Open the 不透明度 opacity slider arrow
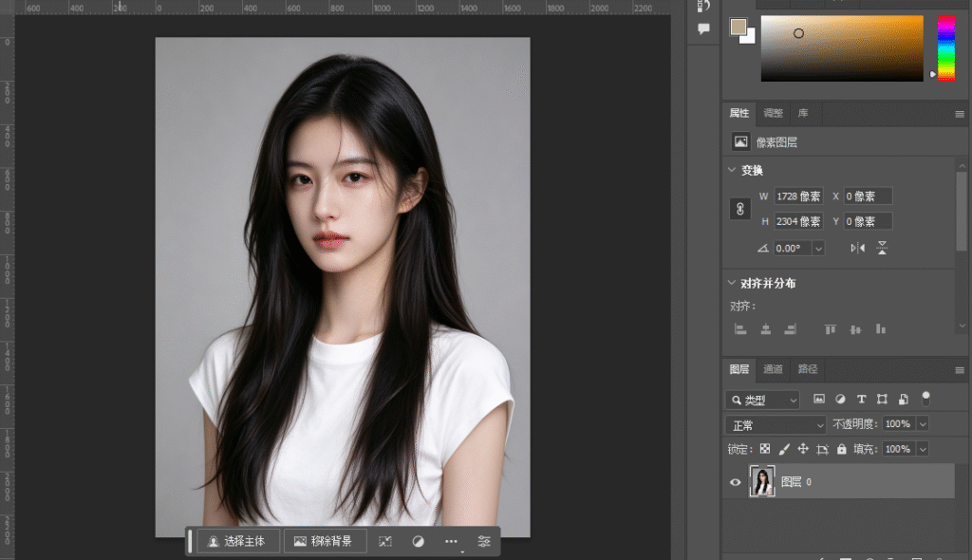The image size is (972, 560). [x=923, y=424]
